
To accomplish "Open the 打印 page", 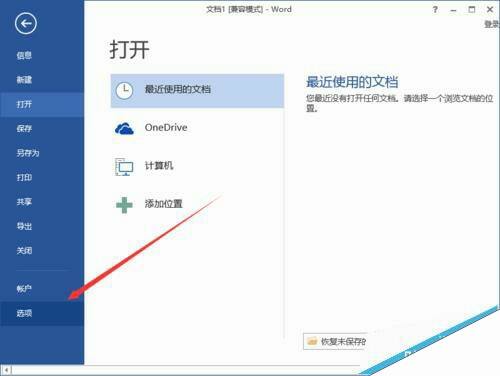I will coord(42,177).
